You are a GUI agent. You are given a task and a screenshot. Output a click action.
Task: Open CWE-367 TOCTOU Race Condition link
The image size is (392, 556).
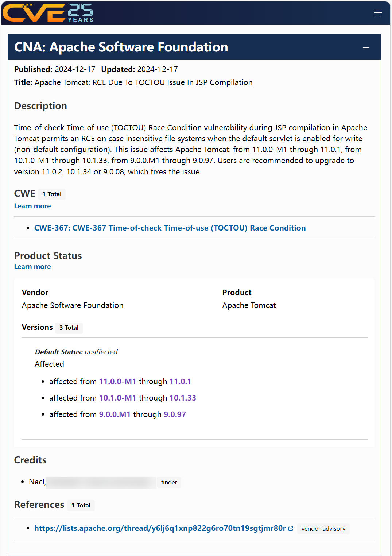click(170, 228)
